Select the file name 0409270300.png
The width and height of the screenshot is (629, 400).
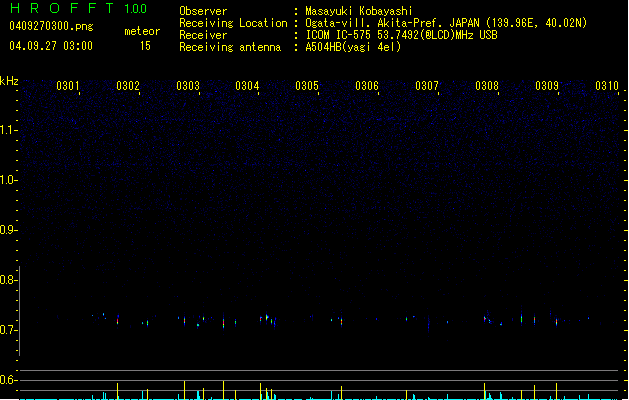point(51,26)
